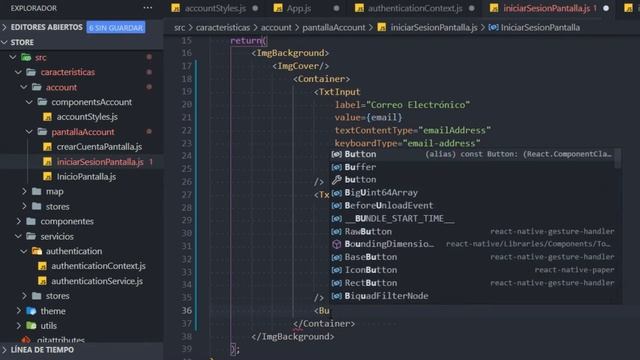Click the componentsAccount folder icon
This screenshot has width=640, height=360.
pyautogui.click(x=42, y=102)
